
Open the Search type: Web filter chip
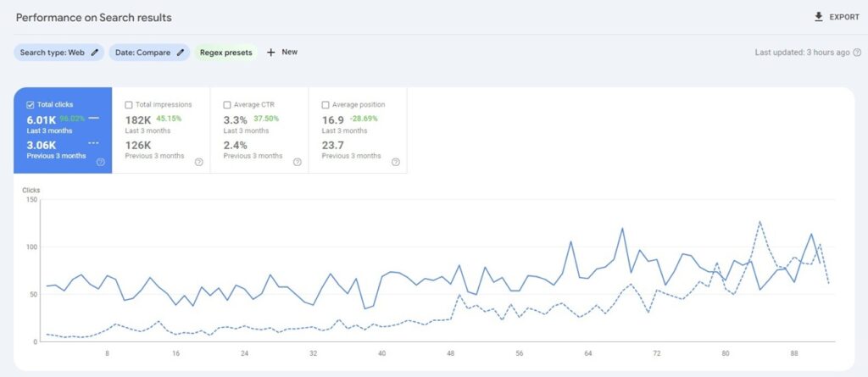tap(59, 53)
